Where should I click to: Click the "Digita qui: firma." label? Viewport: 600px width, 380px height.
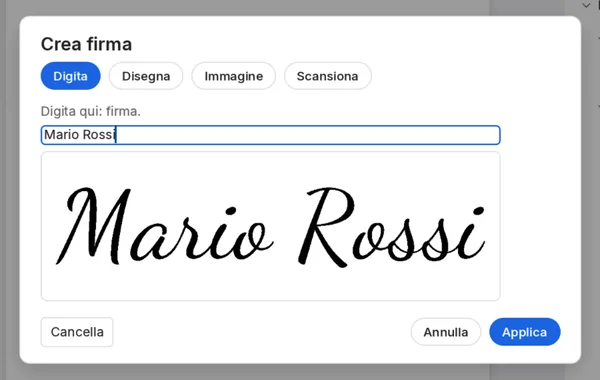(91, 111)
